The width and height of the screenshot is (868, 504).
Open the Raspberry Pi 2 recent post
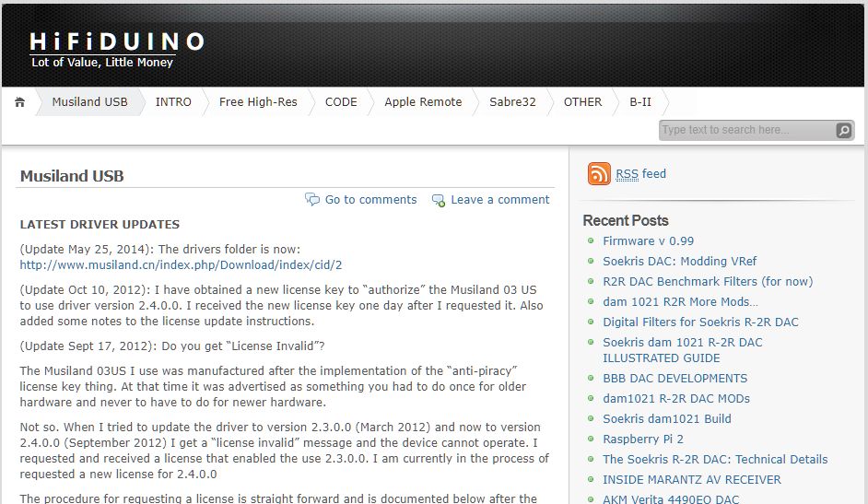(x=642, y=440)
